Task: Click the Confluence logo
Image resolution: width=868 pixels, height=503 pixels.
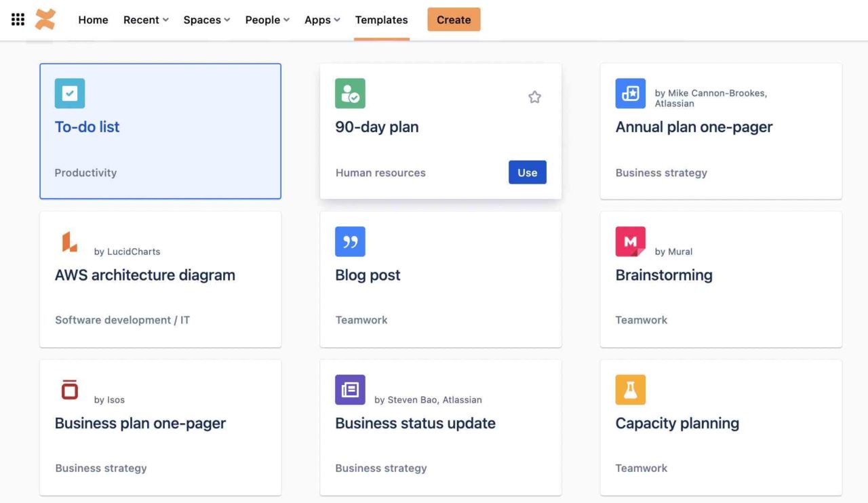Action: click(45, 19)
